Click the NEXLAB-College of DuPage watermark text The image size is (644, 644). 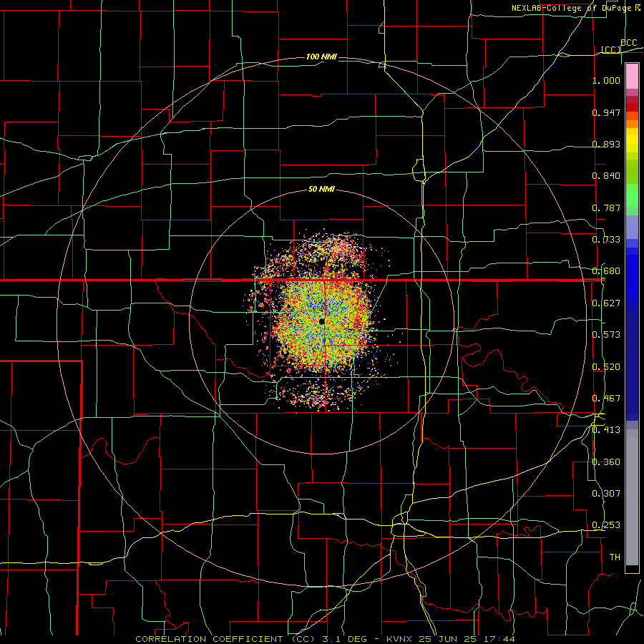tap(575, 8)
